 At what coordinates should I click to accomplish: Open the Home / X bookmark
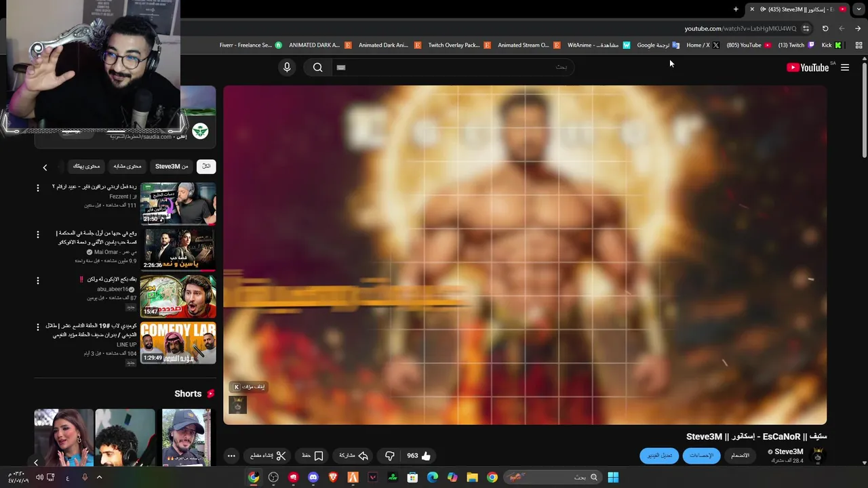pyautogui.click(x=703, y=45)
